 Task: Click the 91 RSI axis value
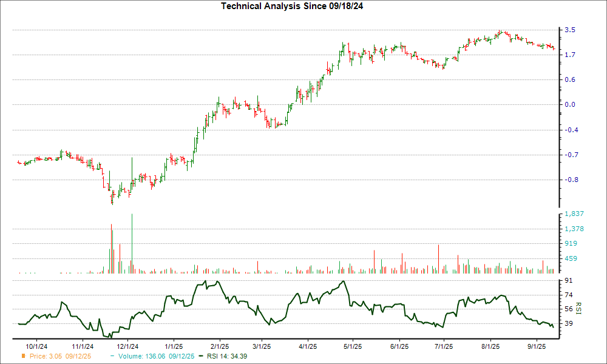coord(569,281)
